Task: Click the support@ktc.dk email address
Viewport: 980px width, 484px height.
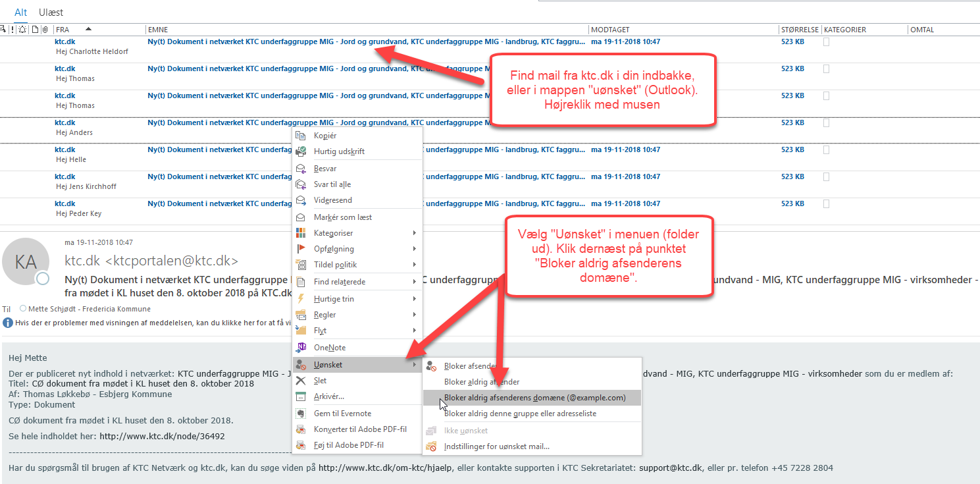Action: (671, 468)
